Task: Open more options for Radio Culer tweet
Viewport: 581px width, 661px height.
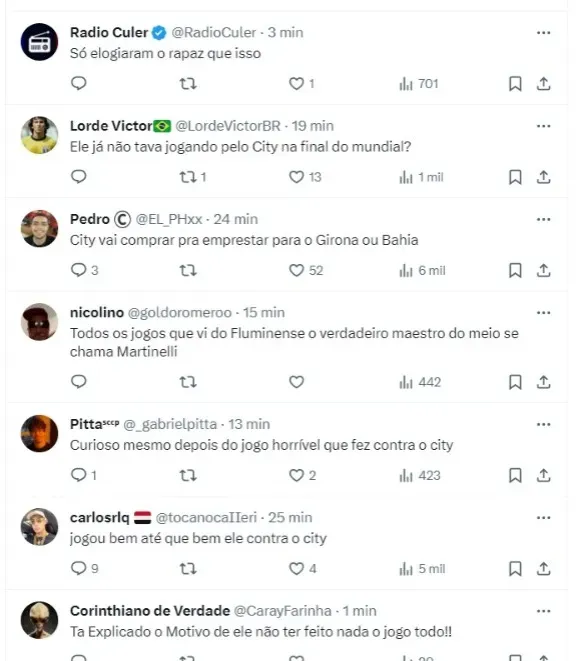Action: coord(543,32)
